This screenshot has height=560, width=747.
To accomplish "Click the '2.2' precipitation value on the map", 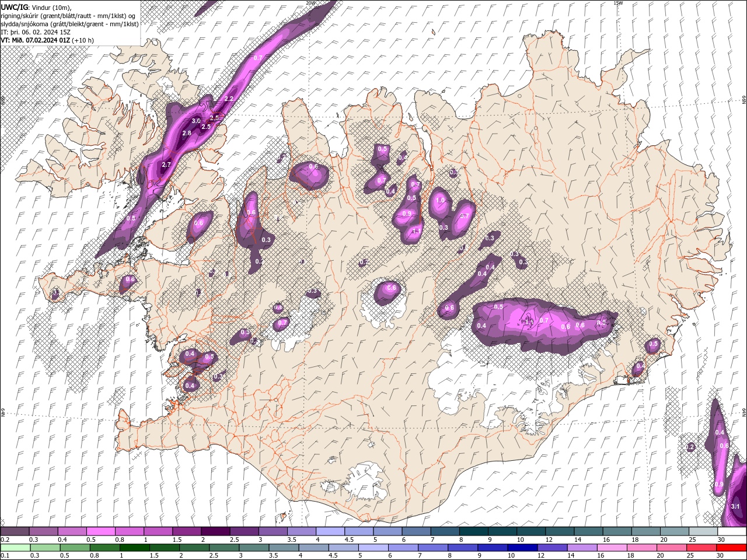I will [229, 99].
